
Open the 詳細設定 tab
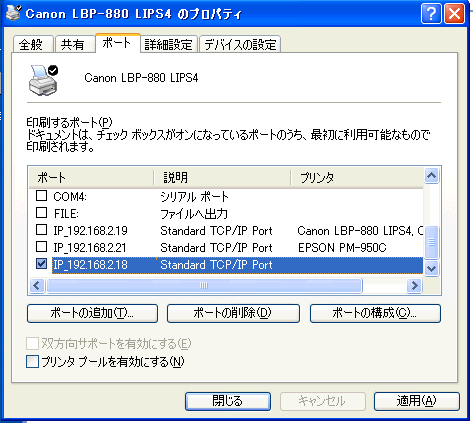click(169, 45)
